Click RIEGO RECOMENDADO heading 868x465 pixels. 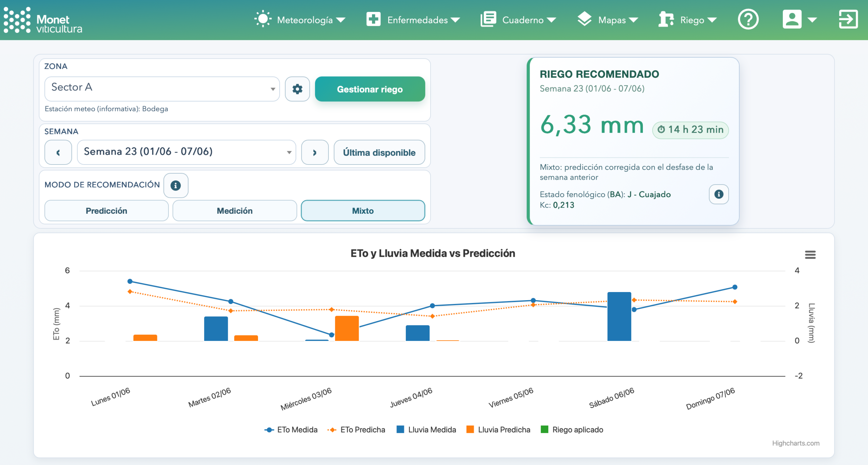pyautogui.click(x=599, y=74)
